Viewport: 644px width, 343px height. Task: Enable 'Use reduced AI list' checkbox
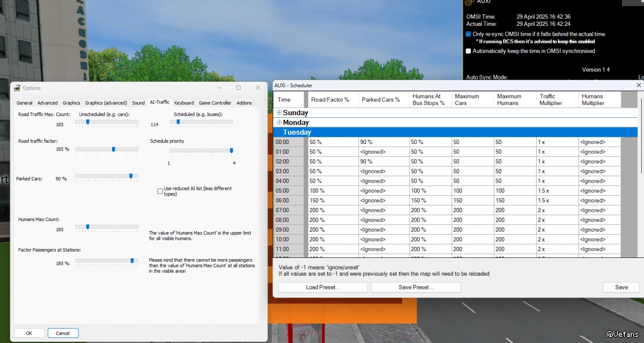[x=160, y=191]
